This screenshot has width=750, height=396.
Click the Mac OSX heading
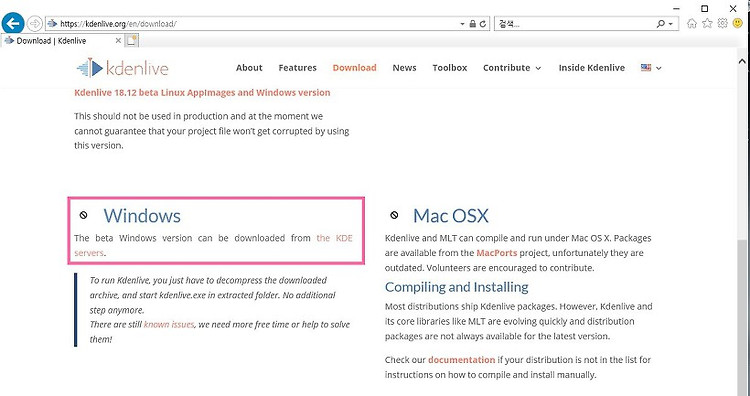pos(451,216)
